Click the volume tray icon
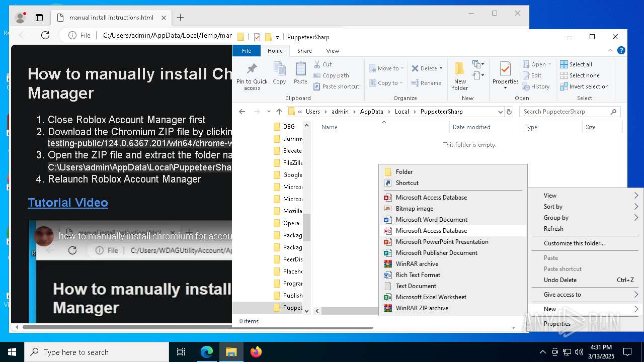Viewport: 644px width, 362px height. (x=579, y=352)
